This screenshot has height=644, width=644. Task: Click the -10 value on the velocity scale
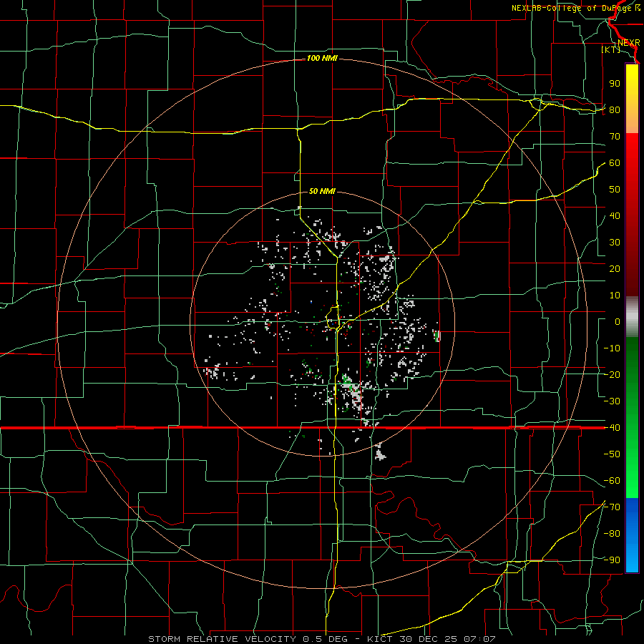(612, 348)
